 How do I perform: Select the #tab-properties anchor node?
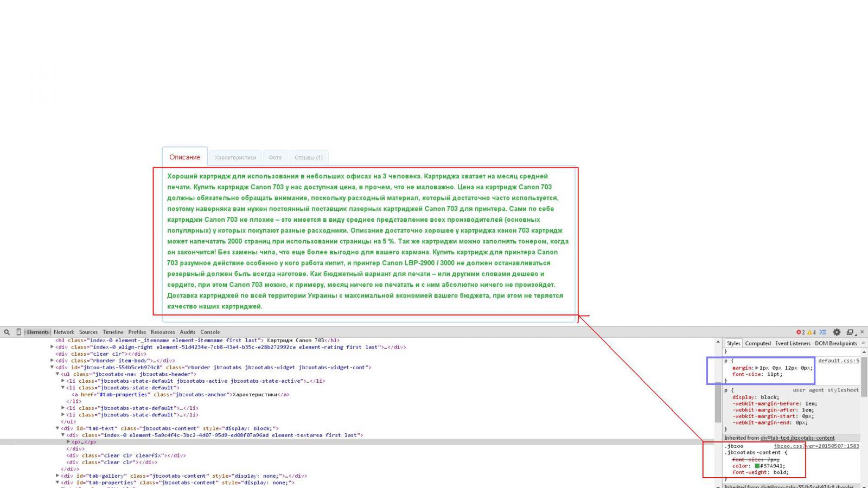[181, 394]
